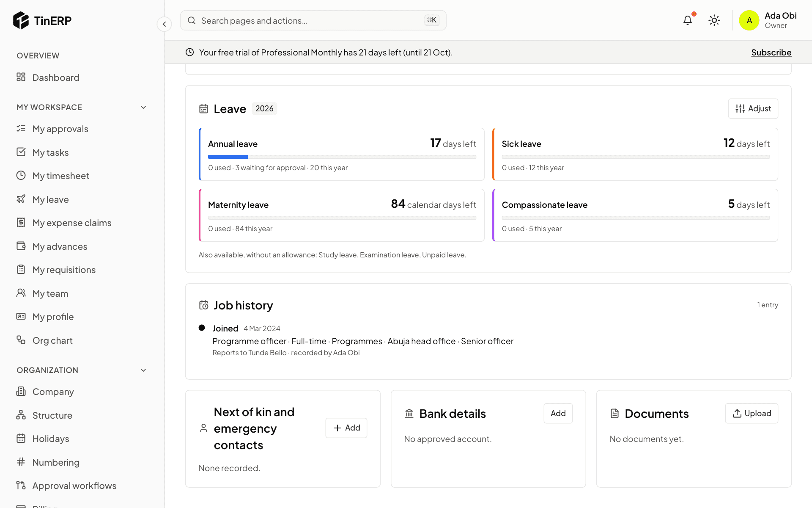Image resolution: width=812 pixels, height=508 pixels.
Task: Click the My advances wallet icon
Action: tap(21, 246)
